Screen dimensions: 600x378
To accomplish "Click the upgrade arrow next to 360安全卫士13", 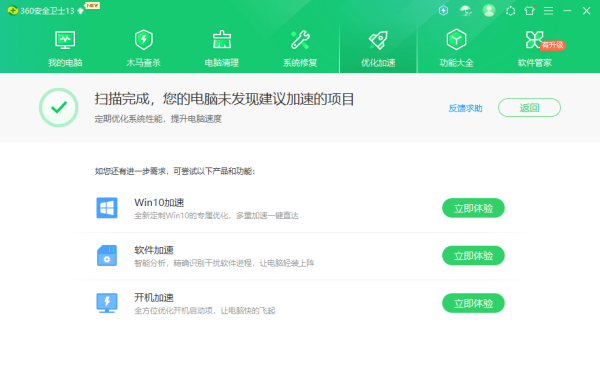I will (80, 11).
